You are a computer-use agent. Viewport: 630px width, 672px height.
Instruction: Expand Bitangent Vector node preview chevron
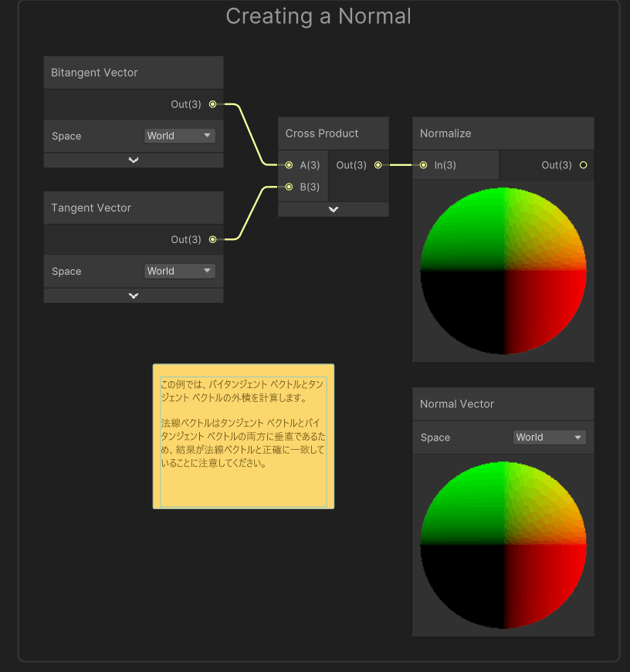(x=134, y=160)
